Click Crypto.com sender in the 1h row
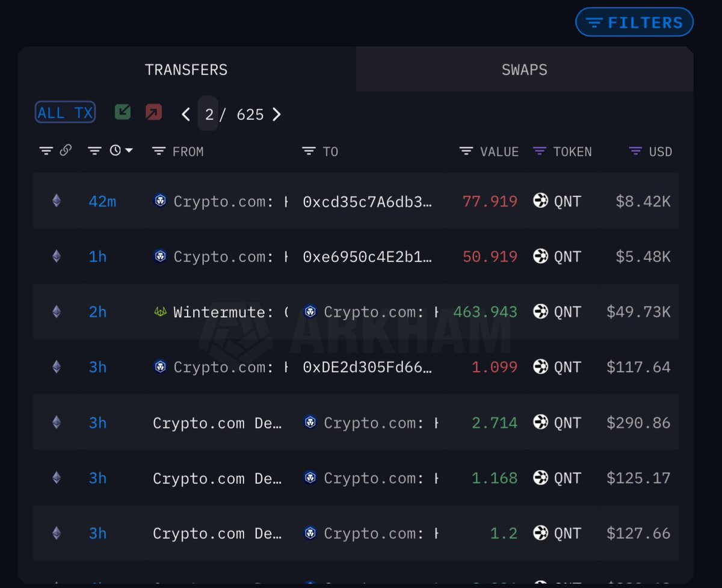The height and width of the screenshot is (588, 722). (x=230, y=256)
